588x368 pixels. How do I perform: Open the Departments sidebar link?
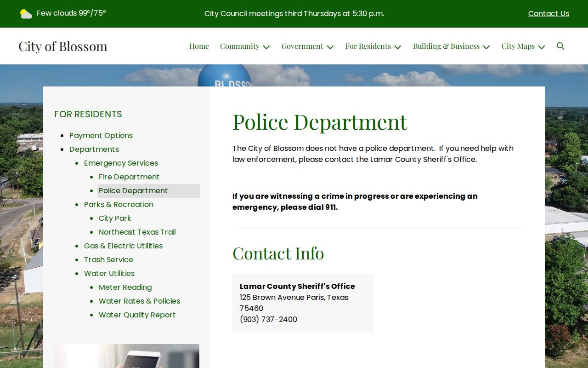coord(94,149)
